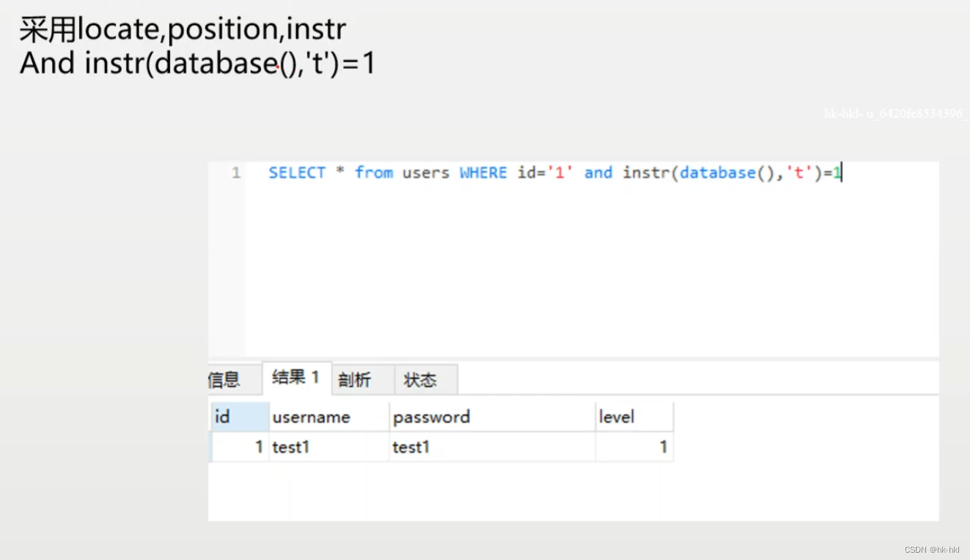Click the username column header
970x560 pixels.
[329, 416]
